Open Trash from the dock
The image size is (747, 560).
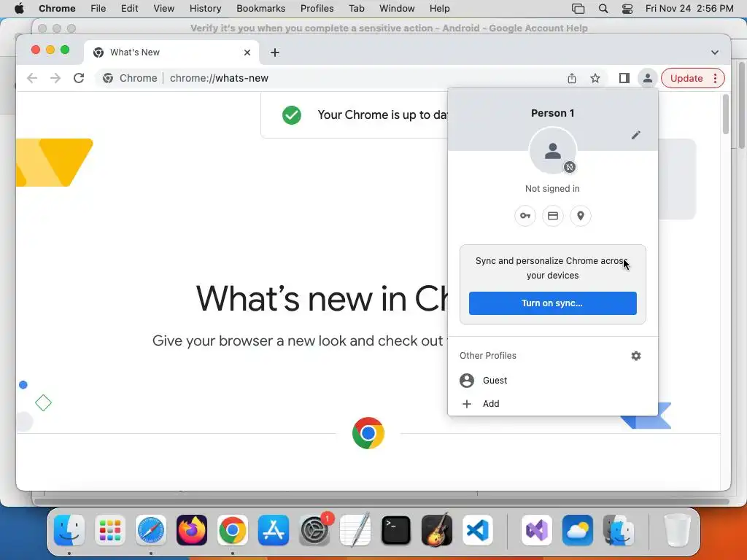coord(678,530)
